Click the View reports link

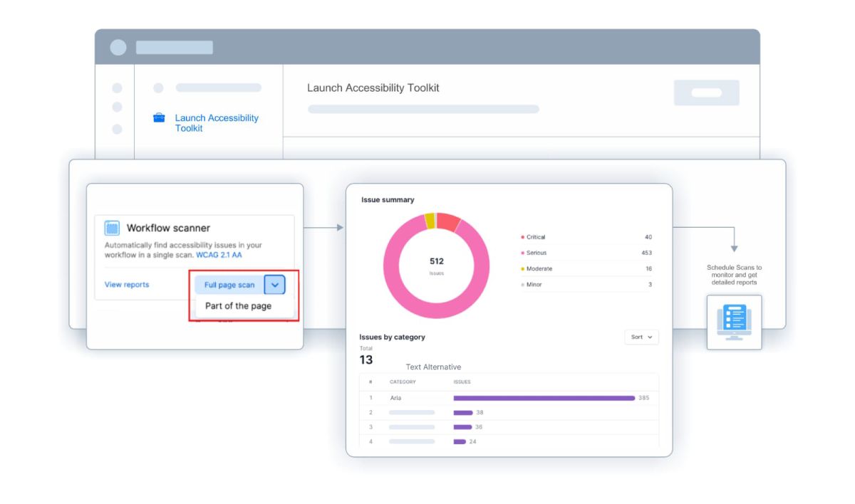tap(127, 285)
